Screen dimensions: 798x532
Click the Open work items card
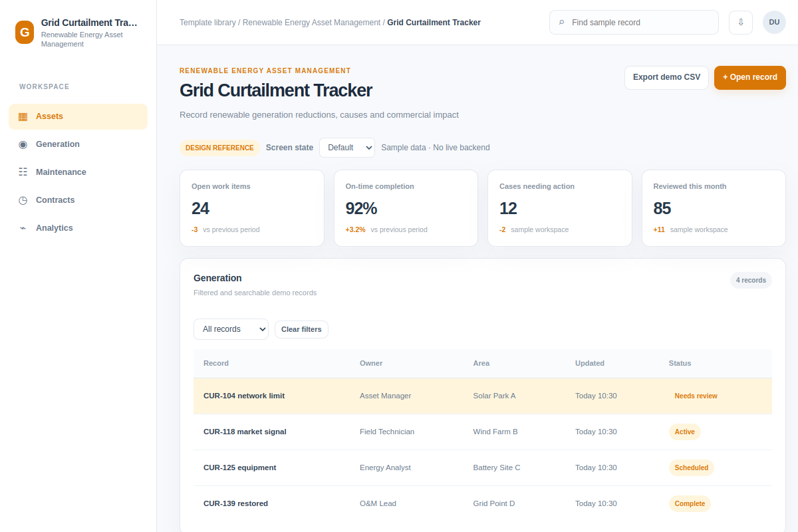click(x=252, y=208)
